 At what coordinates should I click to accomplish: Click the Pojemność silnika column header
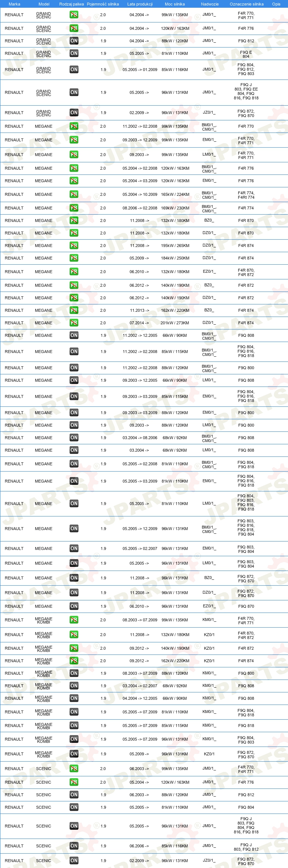point(103,4)
